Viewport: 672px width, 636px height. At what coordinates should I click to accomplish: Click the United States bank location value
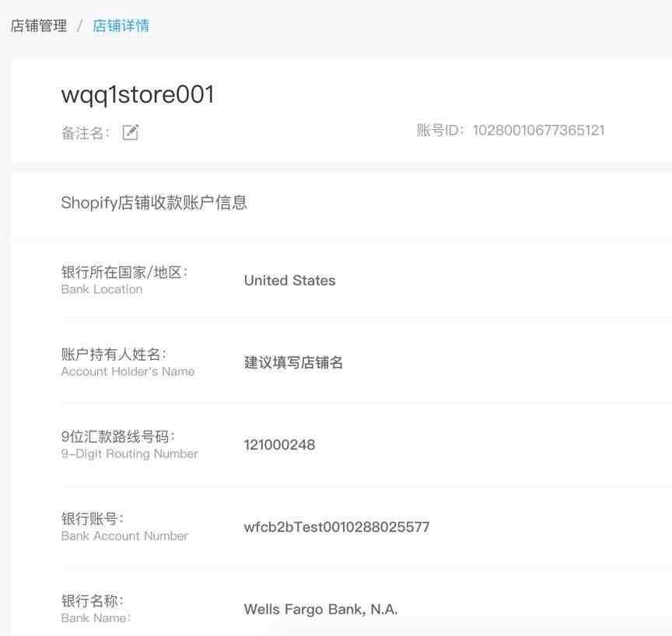pyautogui.click(x=289, y=281)
